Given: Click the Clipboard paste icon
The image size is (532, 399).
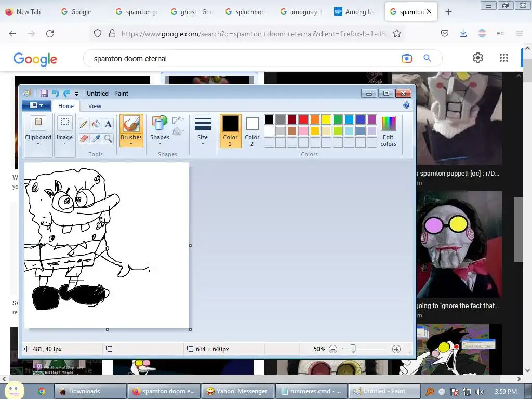Looking at the screenshot, I should click(38, 123).
